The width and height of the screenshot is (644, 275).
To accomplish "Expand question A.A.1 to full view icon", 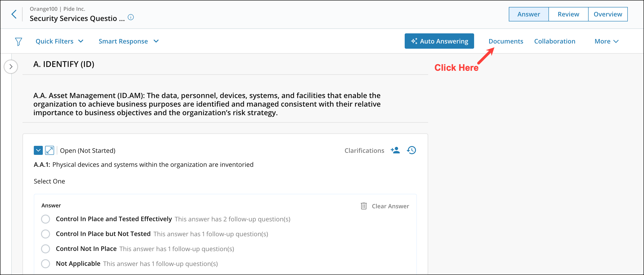I will click(x=50, y=151).
